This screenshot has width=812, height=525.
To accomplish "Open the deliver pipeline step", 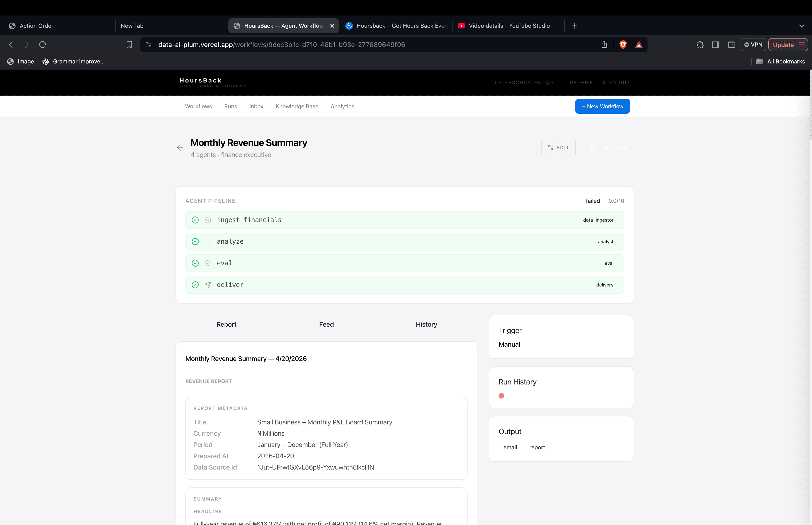I will click(404, 285).
